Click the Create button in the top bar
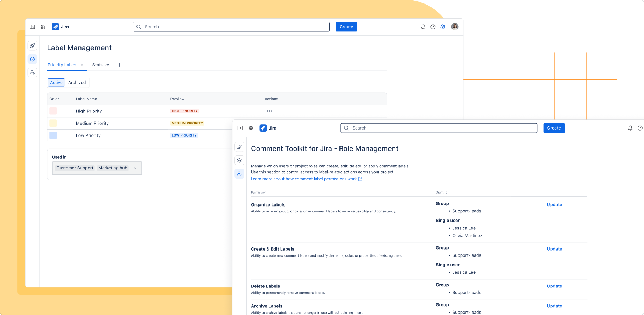 pyautogui.click(x=346, y=27)
